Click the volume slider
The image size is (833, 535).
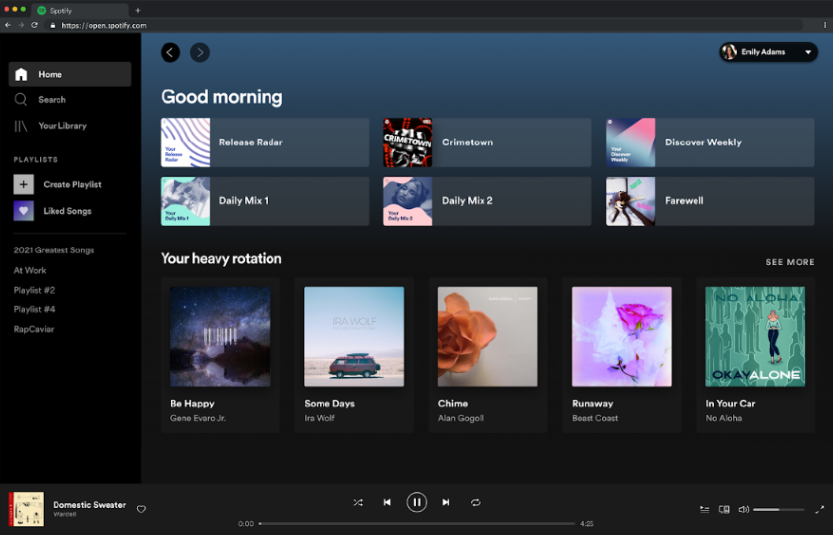coord(778,509)
